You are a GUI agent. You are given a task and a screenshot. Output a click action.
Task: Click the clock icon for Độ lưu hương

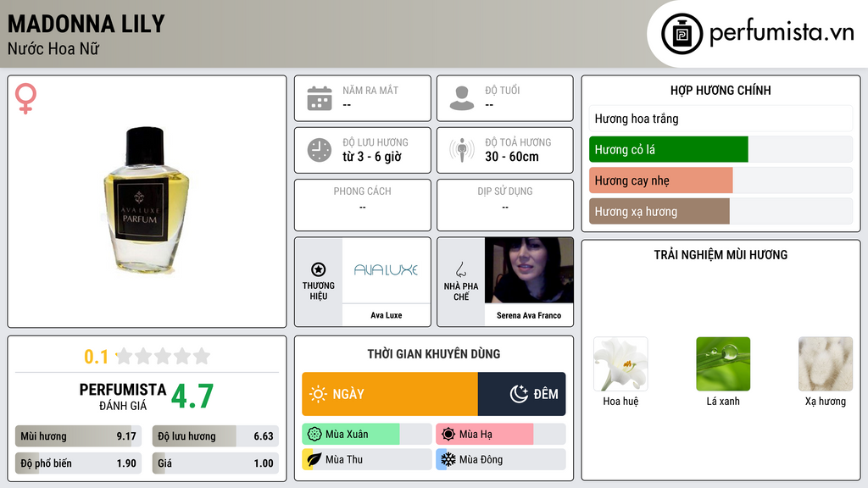320,150
